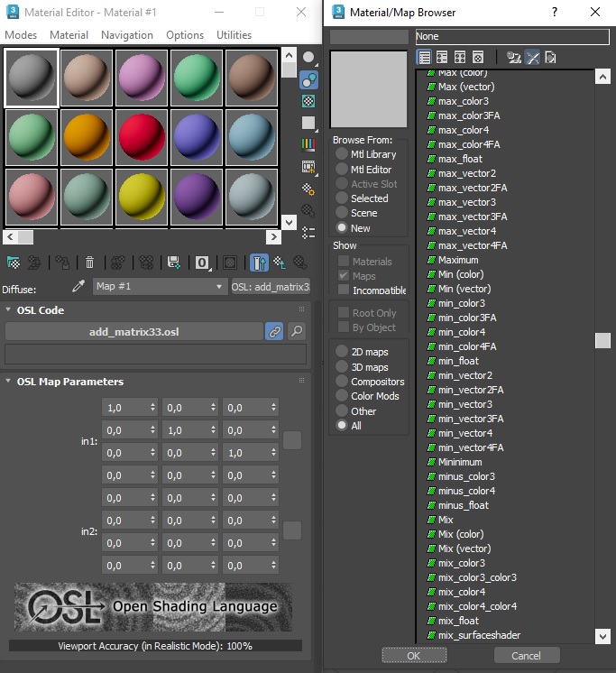Screen dimensions: 616x673
Task: Click the in2 map slot button
Action: point(292,531)
